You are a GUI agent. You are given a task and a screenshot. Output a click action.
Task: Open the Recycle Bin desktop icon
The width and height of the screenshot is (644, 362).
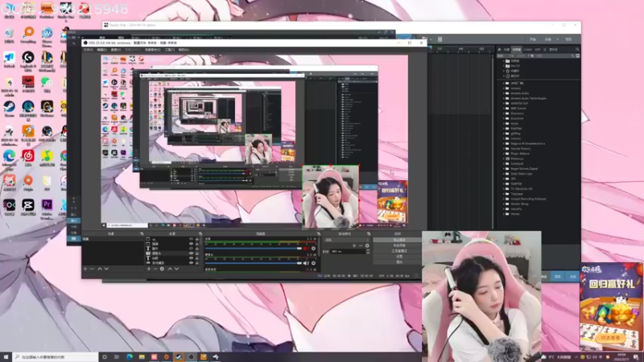(x=9, y=35)
